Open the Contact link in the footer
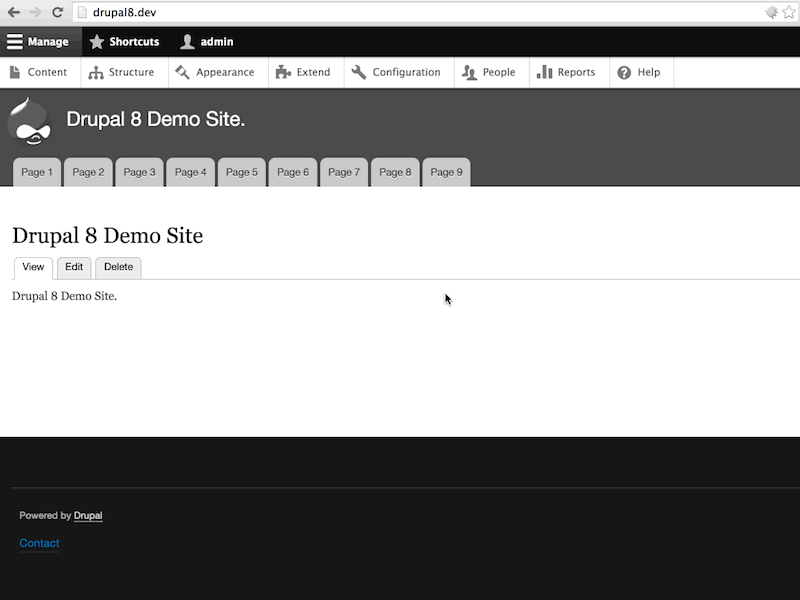The image size is (800, 600). click(x=39, y=543)
